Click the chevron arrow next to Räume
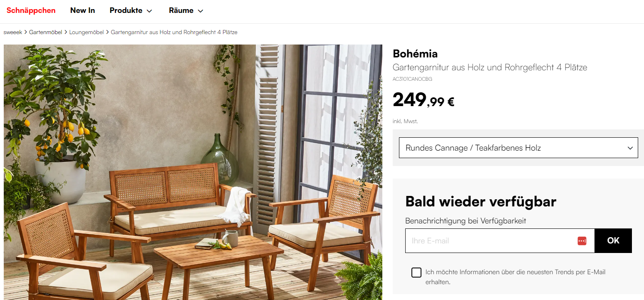This screenshot has height=300, width=644. tap(201, 11)
